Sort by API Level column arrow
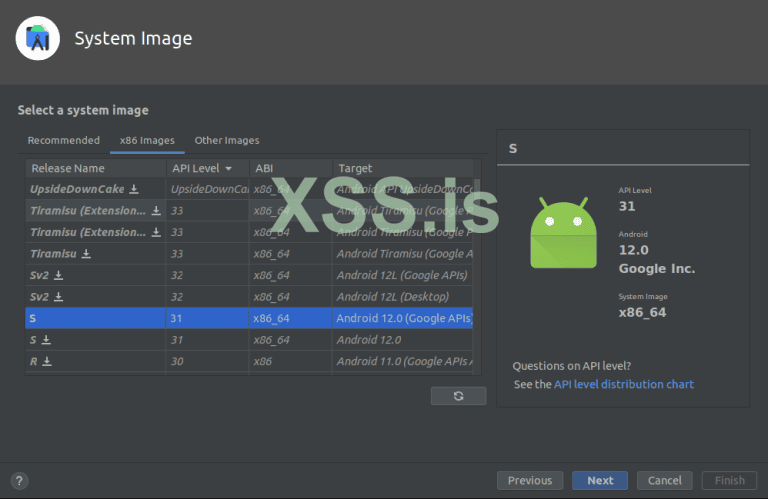Screen dimensions: 768x499 pos(229,168)
